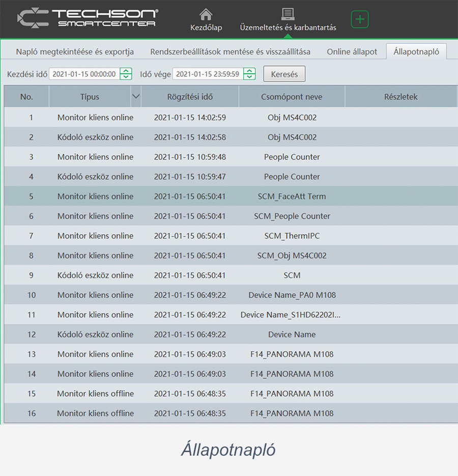The width and height of the screenshot is (458, 476).
Task: Click the Techson Smartcenter logo
Action: [x=88, y=18]
